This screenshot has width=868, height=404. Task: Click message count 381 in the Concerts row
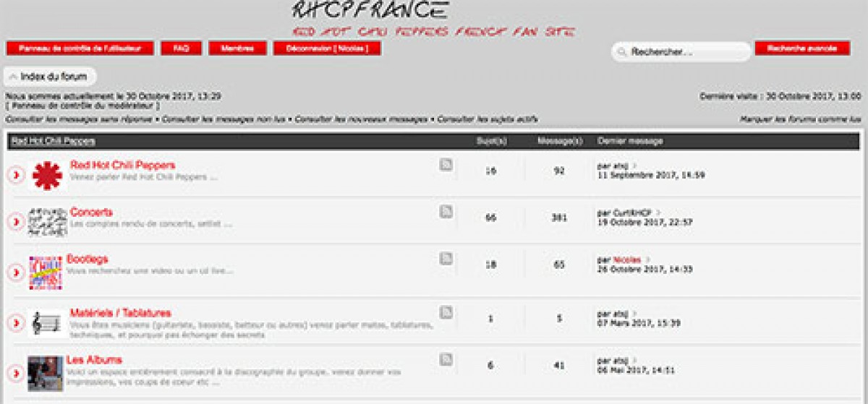[559, 218]
